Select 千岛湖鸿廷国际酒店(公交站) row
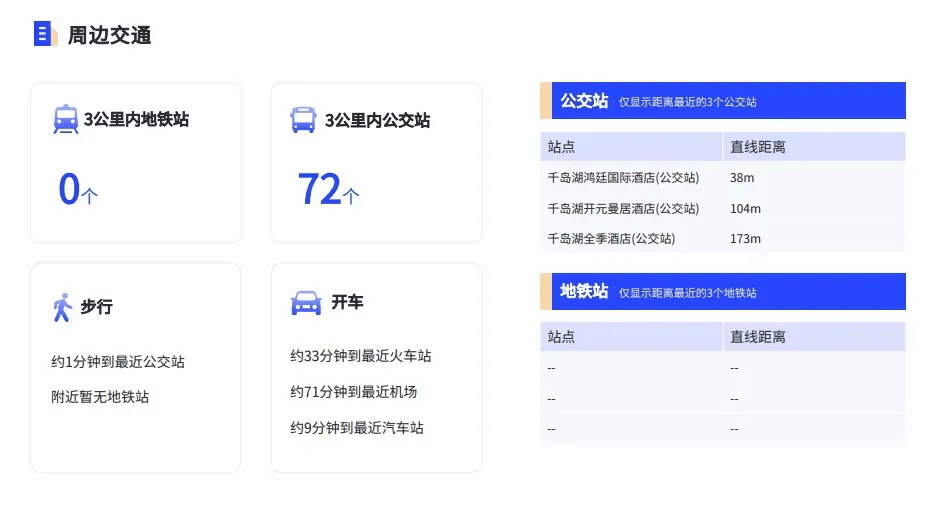 [723, 177]
